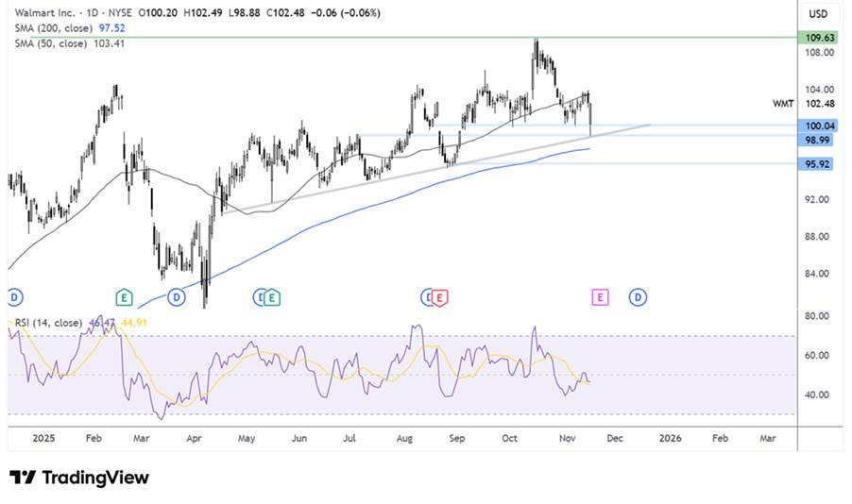The height and width of the screenshot is (504, 852).
Task: Click the Apr label on time axis
Action: pyautogui.click(x=194, y=438)
